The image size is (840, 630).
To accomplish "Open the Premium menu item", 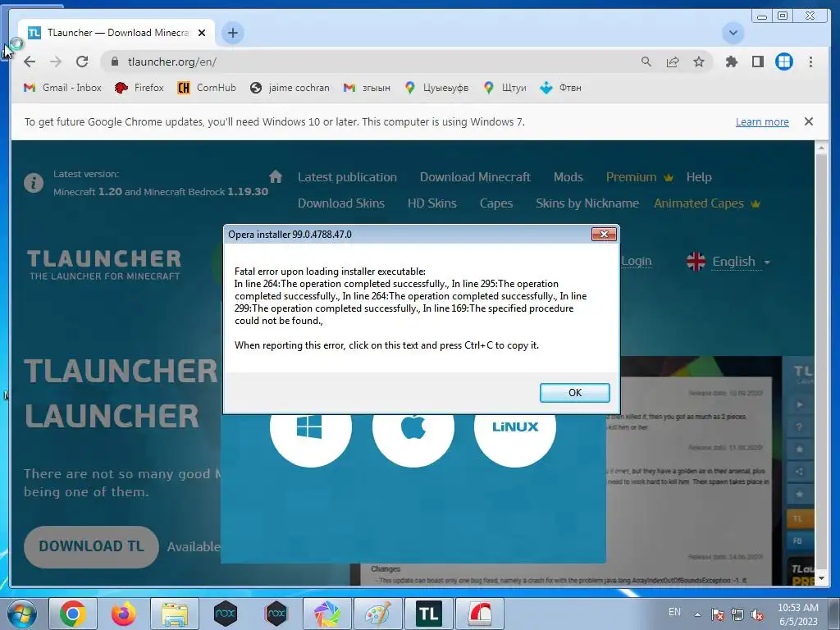I will click(639, 177).
